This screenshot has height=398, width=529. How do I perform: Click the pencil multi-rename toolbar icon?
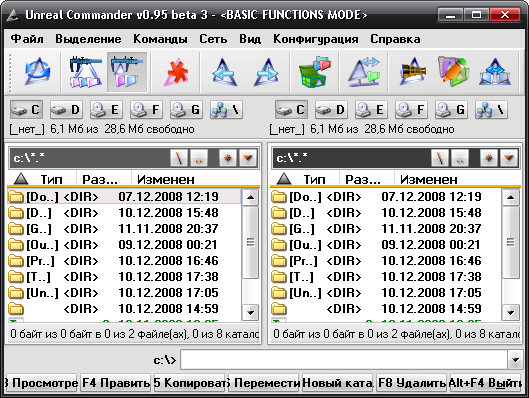(453, 72)
